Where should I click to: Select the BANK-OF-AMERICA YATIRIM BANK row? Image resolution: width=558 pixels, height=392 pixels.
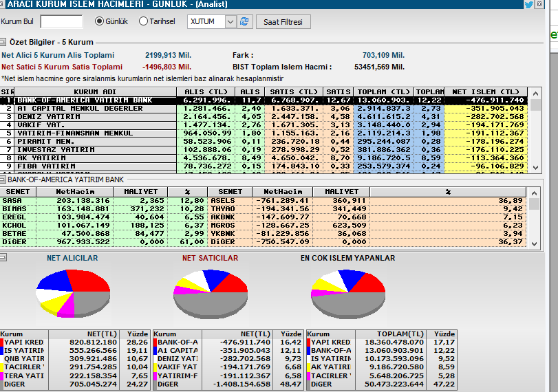[x=264, y=100]
